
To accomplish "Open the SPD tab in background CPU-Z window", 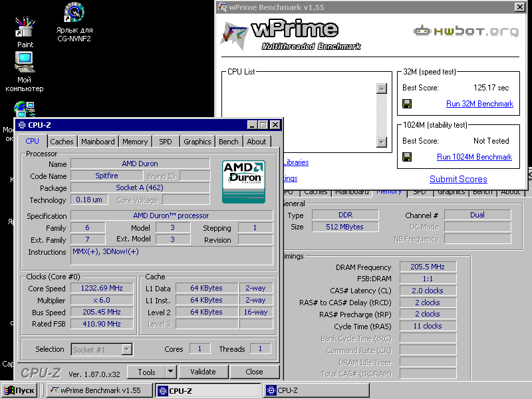I will point(420,192).
